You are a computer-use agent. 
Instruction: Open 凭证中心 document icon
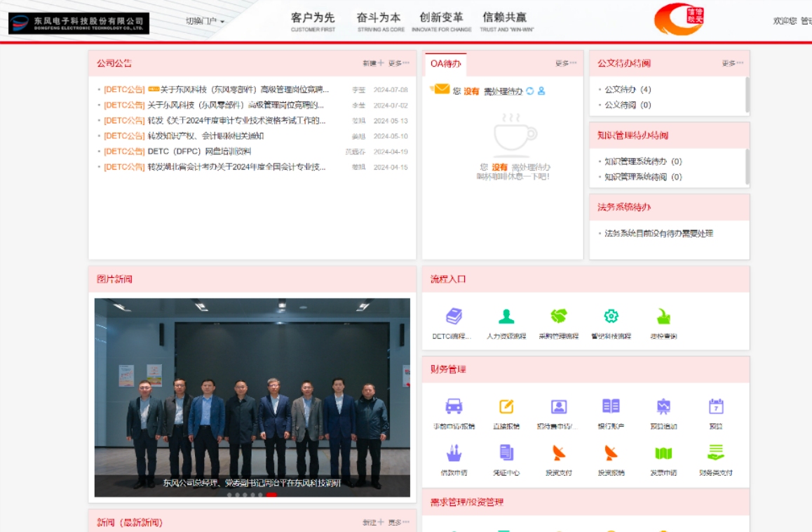pyautogui.click(x=506, y=453)
